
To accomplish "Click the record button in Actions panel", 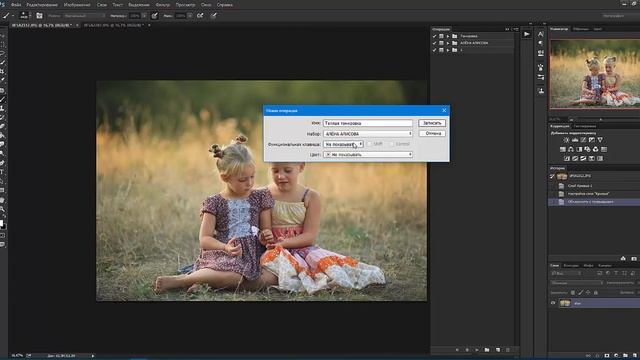I will click(x=467, y=350).
